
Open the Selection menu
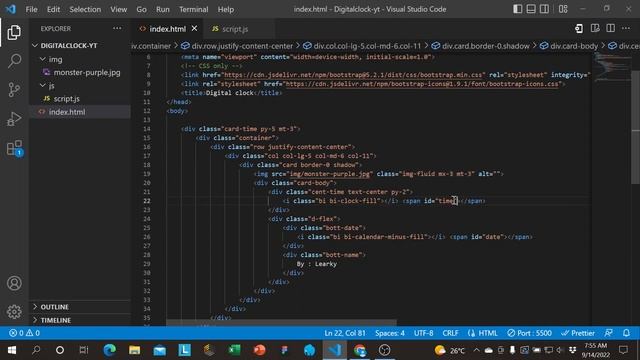click(x=85, y=9)
